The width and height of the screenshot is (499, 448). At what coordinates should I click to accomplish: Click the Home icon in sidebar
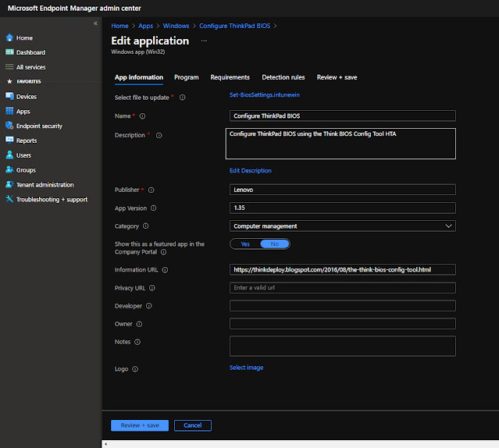pyautogui.click(x=9, y=37)
